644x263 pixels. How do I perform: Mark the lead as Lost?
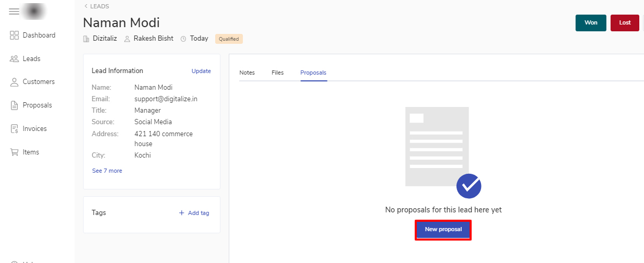625,23
